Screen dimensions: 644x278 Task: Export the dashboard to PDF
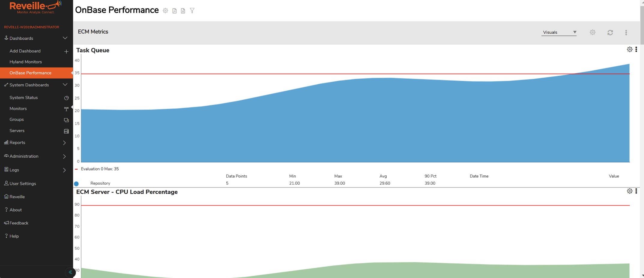174,10
